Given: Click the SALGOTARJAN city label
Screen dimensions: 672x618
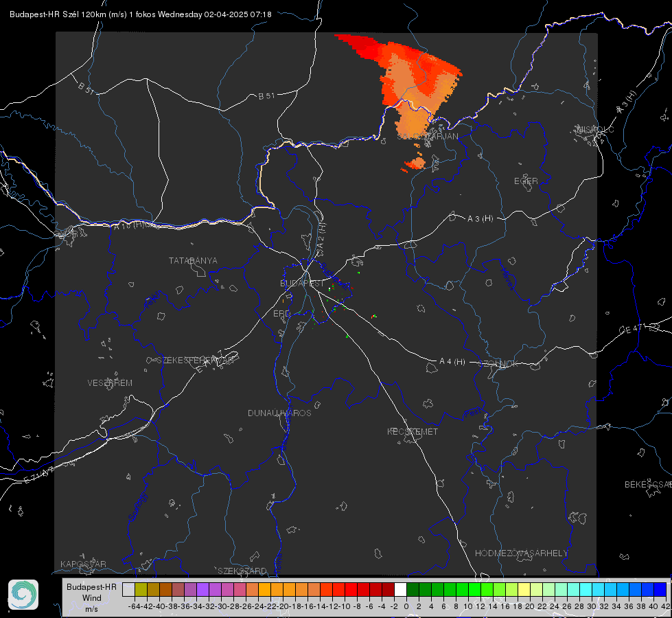Looking at the screenshot, I should point(428,137).
